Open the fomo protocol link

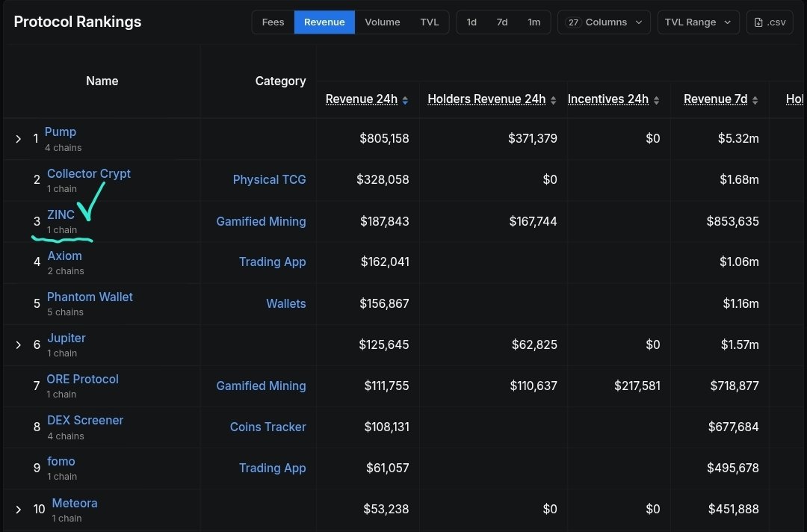pyautogui.click(x=61, y=462)
